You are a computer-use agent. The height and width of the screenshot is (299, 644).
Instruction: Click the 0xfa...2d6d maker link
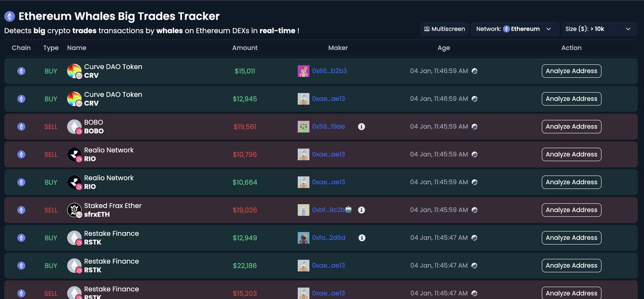(x=329, y=237)
